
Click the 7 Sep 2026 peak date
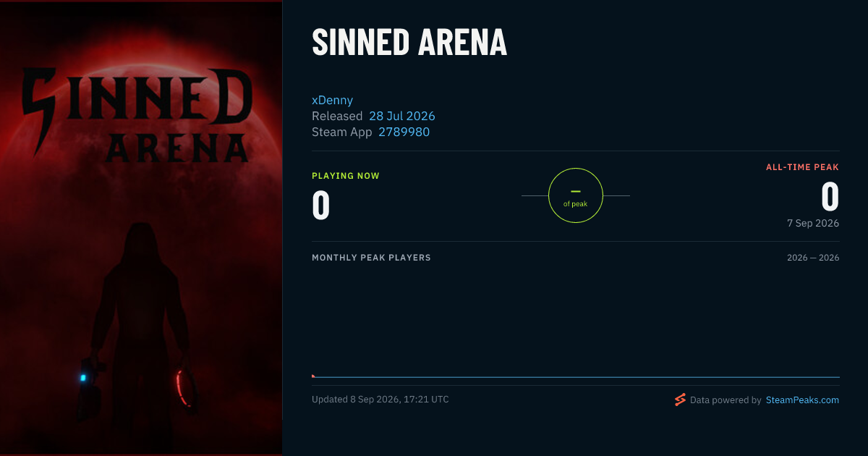813,223
